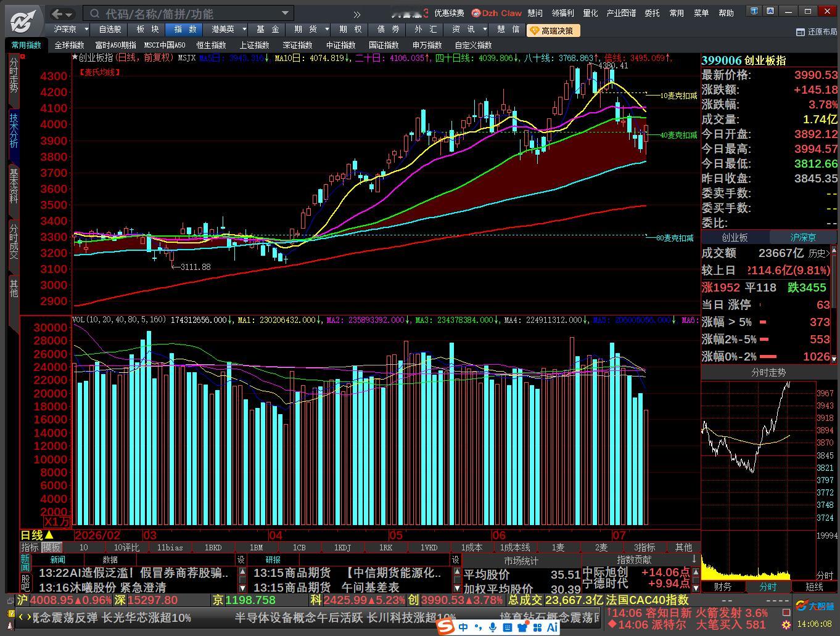
Task: Switch to the 全球指数 tab
Action: click(69, 45)
